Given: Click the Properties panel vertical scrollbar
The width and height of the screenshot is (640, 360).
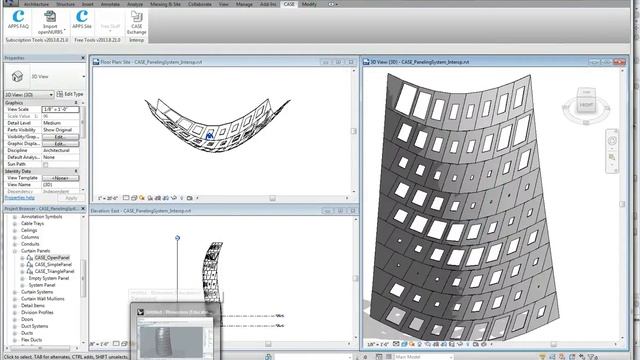Looking at the screenshot, I should (x=83, y=122).
